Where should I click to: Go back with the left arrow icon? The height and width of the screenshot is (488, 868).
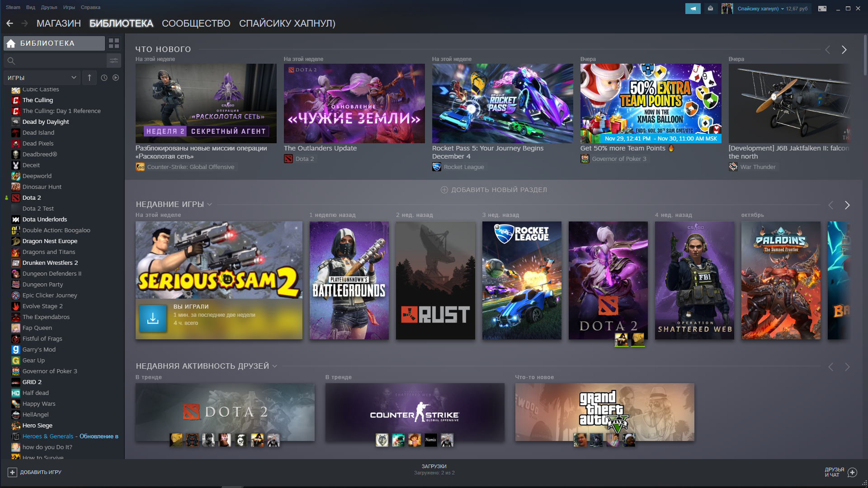[x=9, y=23]
